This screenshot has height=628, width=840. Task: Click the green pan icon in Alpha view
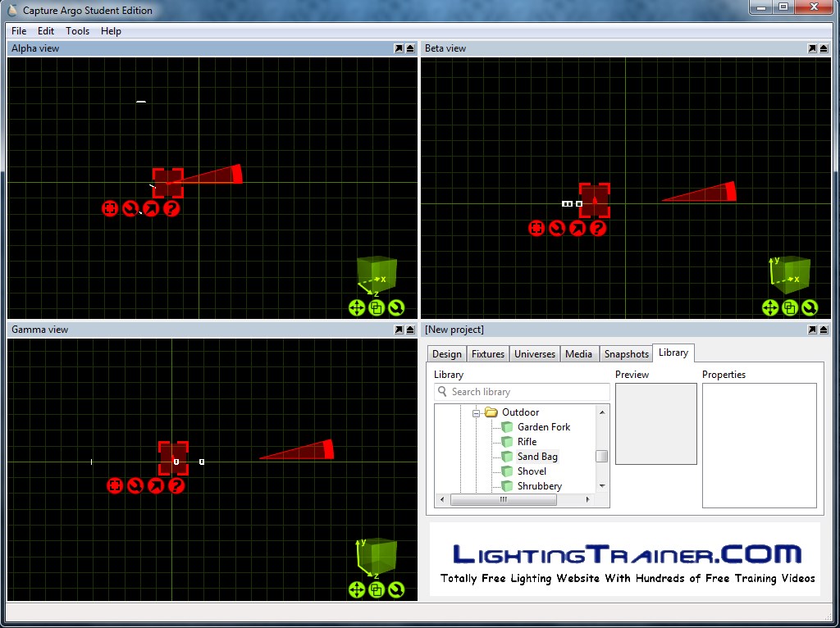[357, 307]
